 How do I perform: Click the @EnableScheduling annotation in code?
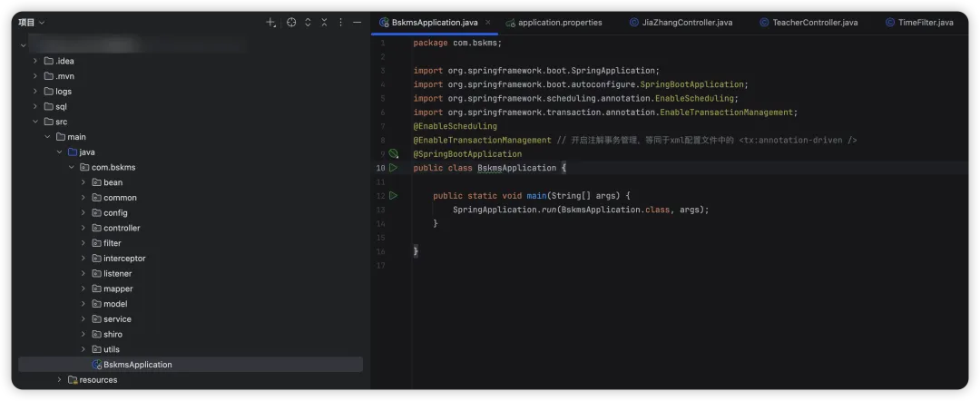click(455, 126)
